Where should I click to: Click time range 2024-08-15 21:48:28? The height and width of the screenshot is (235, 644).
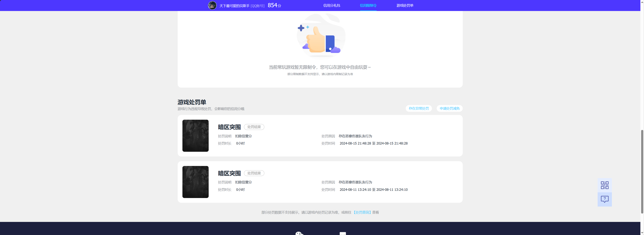tap(374, 143)
